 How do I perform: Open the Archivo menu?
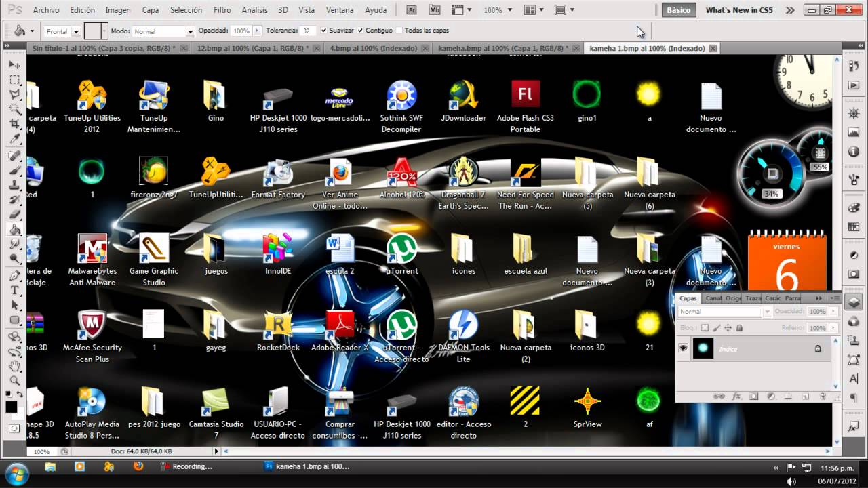46,10
